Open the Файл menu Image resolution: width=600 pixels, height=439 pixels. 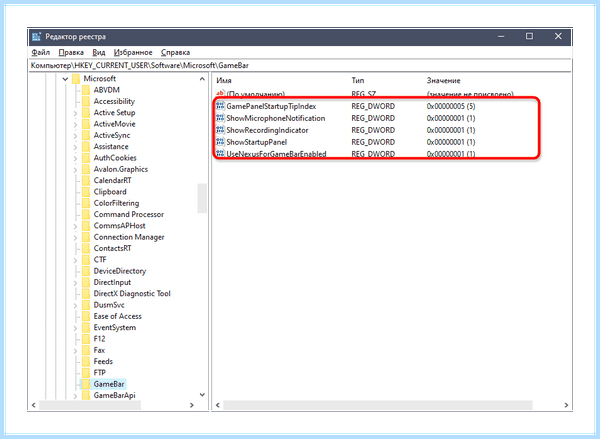tap(41, 52)
